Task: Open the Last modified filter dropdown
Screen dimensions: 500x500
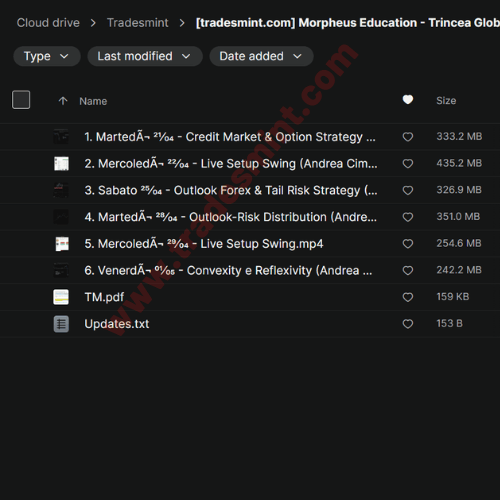Action: (145, 56)
